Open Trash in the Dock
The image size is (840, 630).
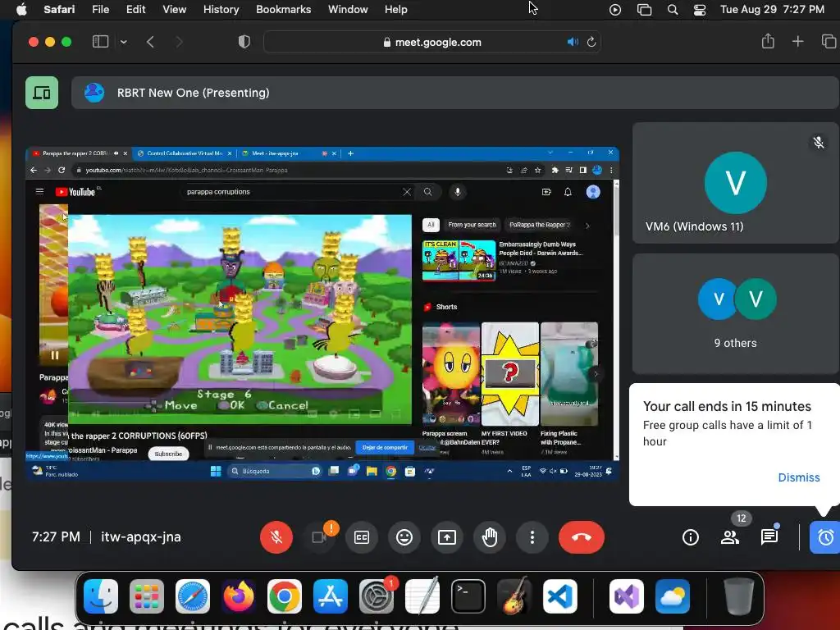[738, 596]
